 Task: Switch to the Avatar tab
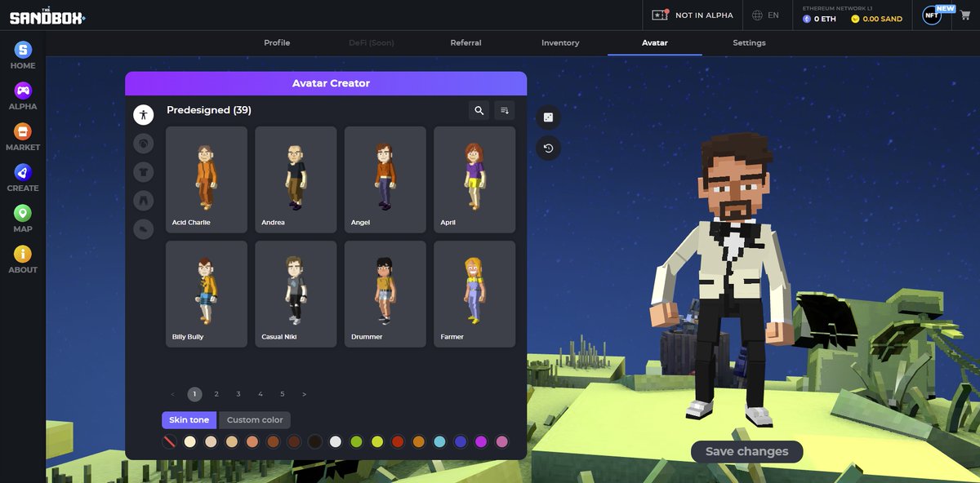coord(655,42)
